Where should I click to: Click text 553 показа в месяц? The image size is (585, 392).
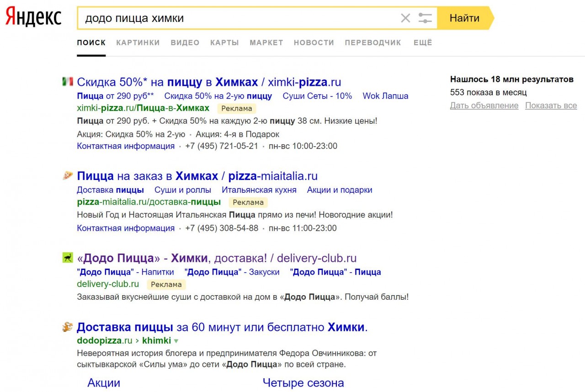489,92
